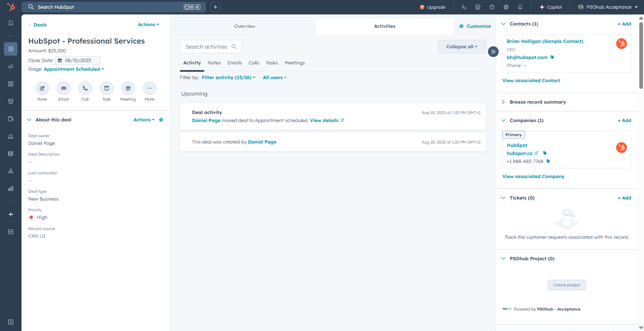Open About this deal settings gear
The height and width of the screenshot is (331, 644).
coord(161,120)
